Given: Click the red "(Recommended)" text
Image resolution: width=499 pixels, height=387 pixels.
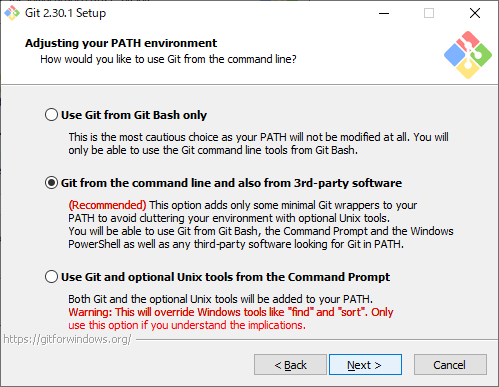Looking at the screenshot, I should [107, 205].
